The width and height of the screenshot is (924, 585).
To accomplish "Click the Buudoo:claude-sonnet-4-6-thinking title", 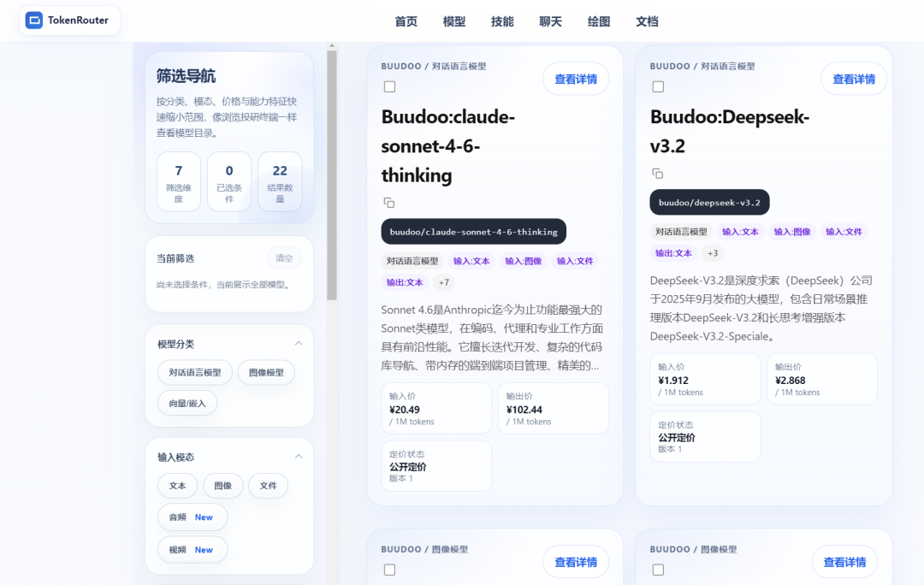I will (447, 146).
